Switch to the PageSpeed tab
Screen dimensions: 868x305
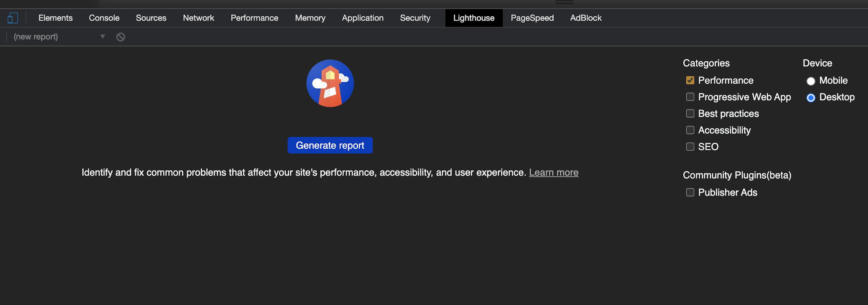(x=532, y=18)
